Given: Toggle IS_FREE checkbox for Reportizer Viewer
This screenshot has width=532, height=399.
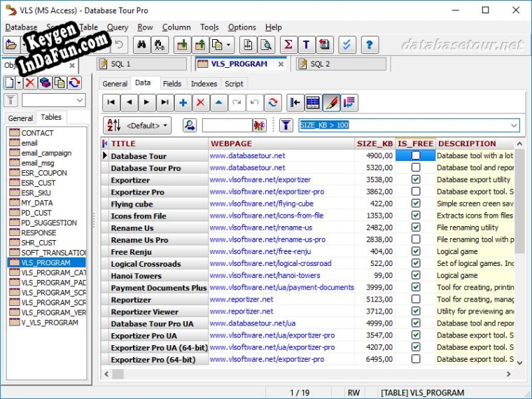Looking at the screenshot, I should 416,311.
